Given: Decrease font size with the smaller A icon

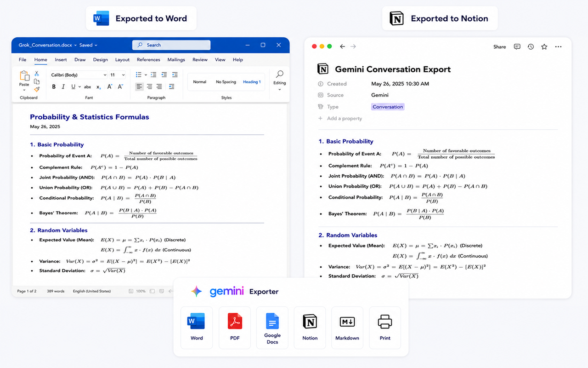Looking at the screenshot, I should (120, 86).
